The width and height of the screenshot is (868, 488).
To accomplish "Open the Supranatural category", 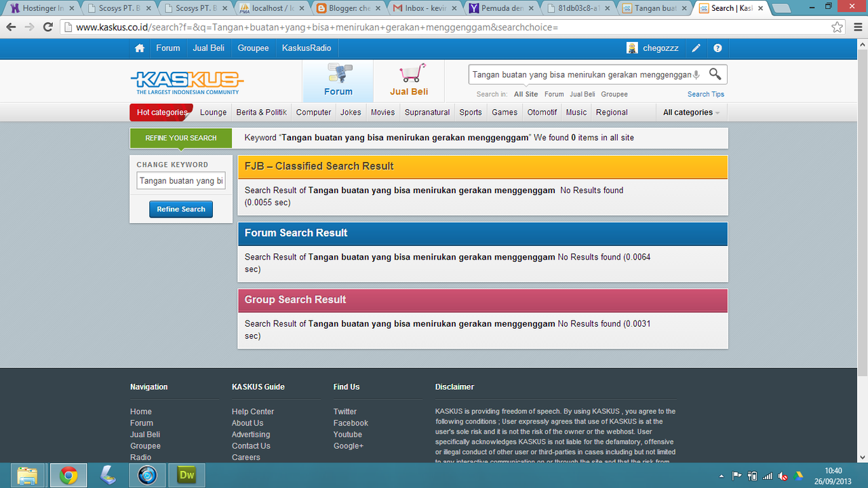I will click(x=427, y=113).
